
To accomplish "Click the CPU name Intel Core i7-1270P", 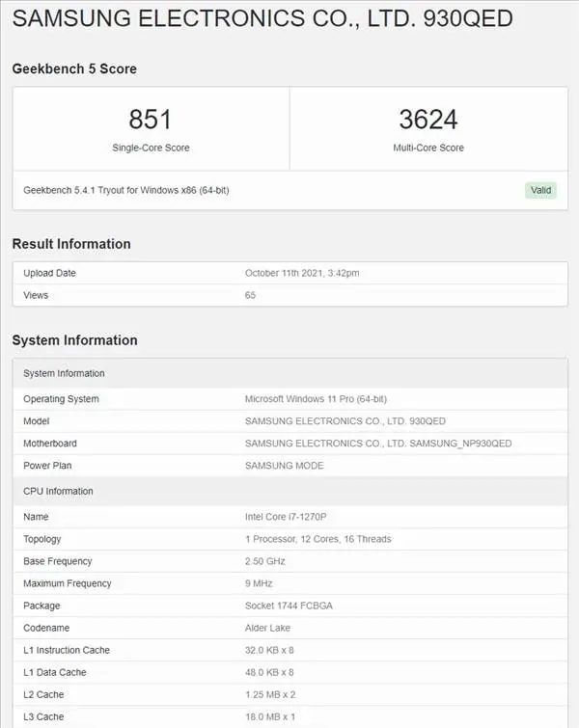I will tap(291, 517).
